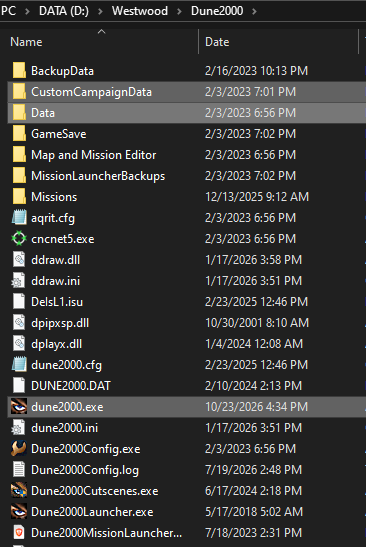The image size is (366, 547).
Task: Sort by the Name column header
Action: (x=27, y=42)
